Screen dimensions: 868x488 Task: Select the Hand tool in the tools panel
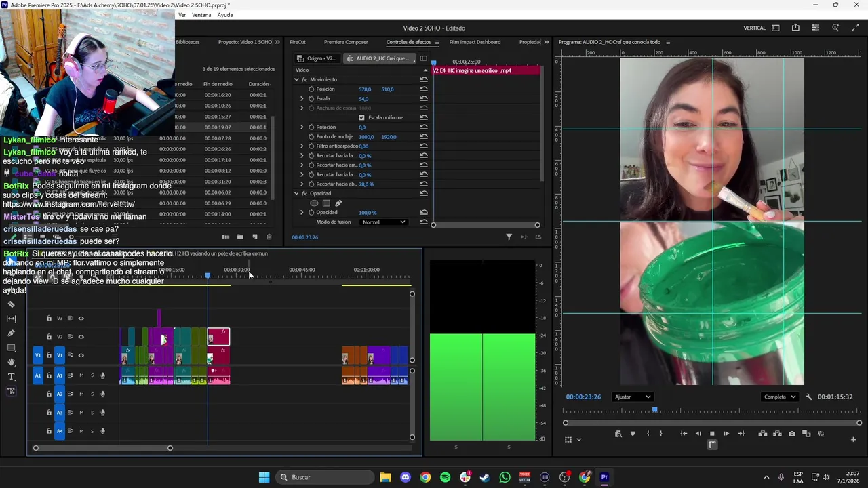tap(11, 363)
